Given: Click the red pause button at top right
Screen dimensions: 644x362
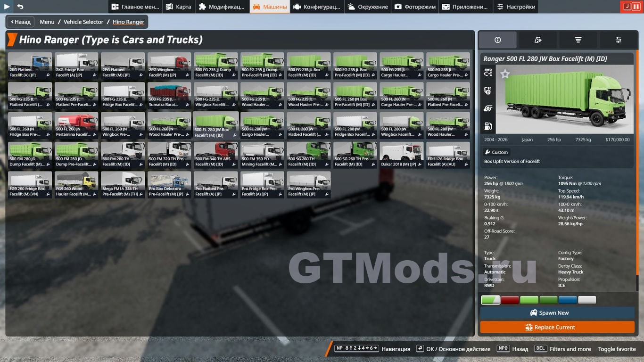Looking at the screenshot, I should coord(636,7).
